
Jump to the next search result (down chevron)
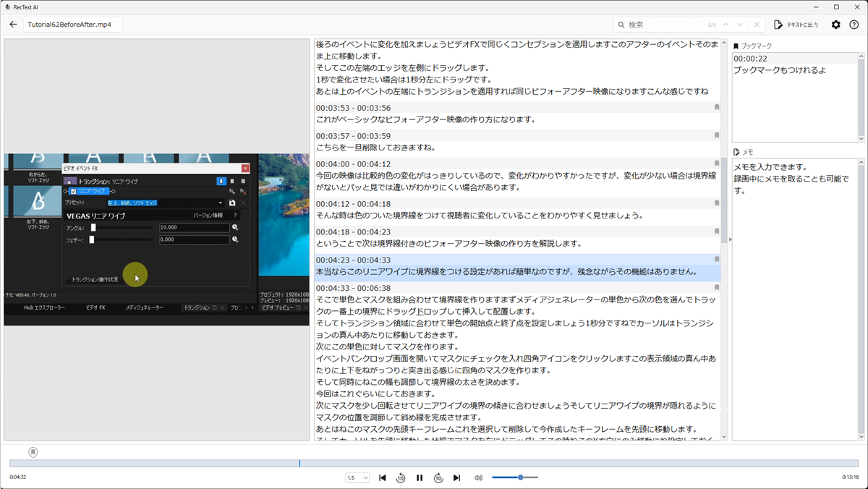tap(741, 25)
